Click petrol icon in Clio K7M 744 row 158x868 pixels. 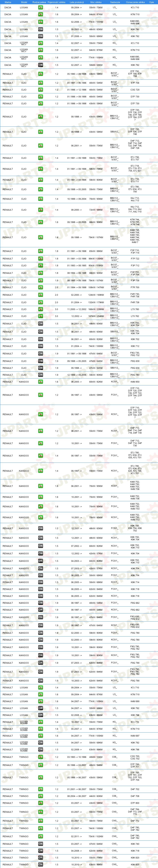tap(40, 222)
